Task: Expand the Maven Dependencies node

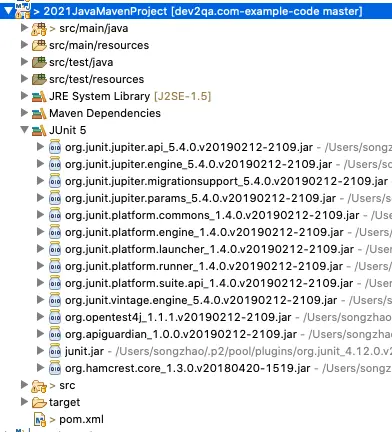Action: point(24,113)
